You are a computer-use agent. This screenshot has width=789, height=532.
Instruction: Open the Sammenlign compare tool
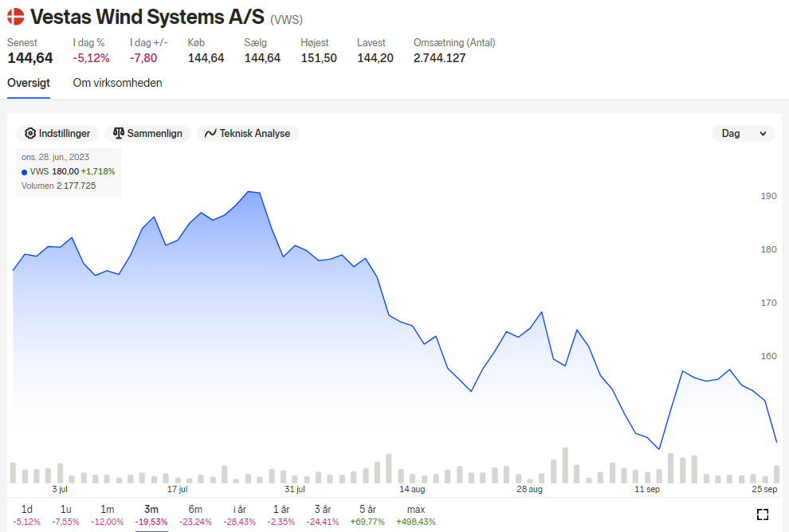click(x=147, y=133)
